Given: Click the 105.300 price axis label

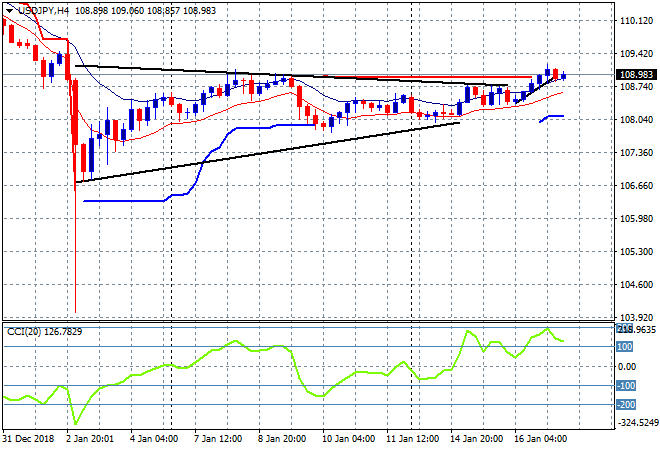Looking at the screenshot, I should click(x=636, y=252).
